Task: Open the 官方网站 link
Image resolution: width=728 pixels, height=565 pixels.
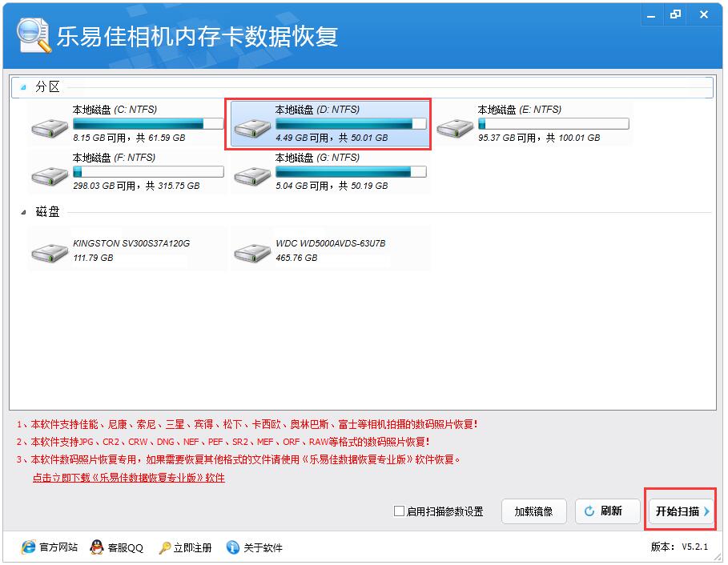Action: click(58, 547)
